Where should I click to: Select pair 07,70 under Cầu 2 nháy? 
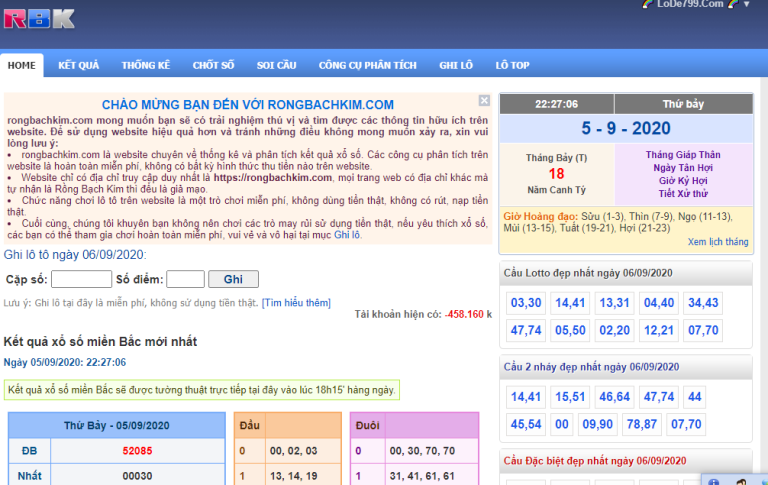(x=686, y=424)
